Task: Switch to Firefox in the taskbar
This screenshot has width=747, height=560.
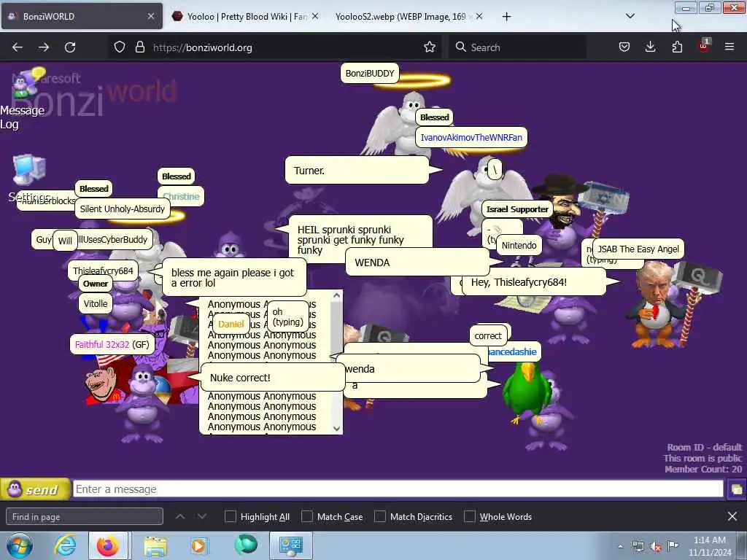Action: (x=108, y=545)
